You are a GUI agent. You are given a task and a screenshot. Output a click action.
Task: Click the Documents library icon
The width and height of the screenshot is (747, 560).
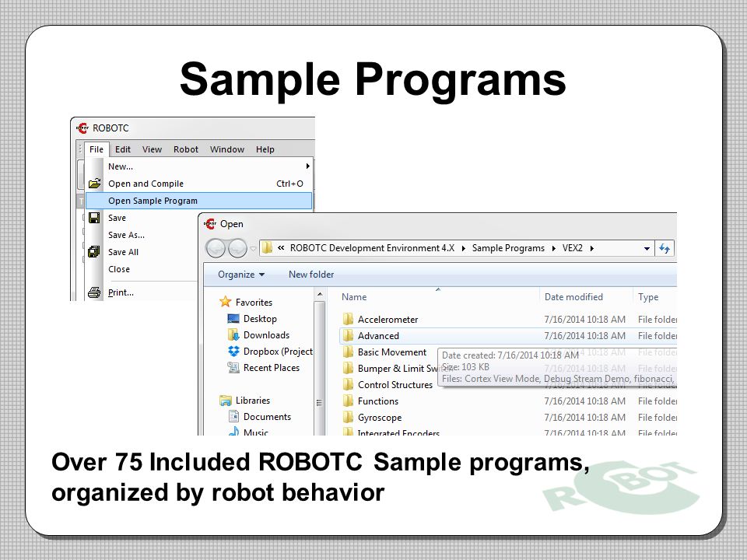click(x=233, y=417)
